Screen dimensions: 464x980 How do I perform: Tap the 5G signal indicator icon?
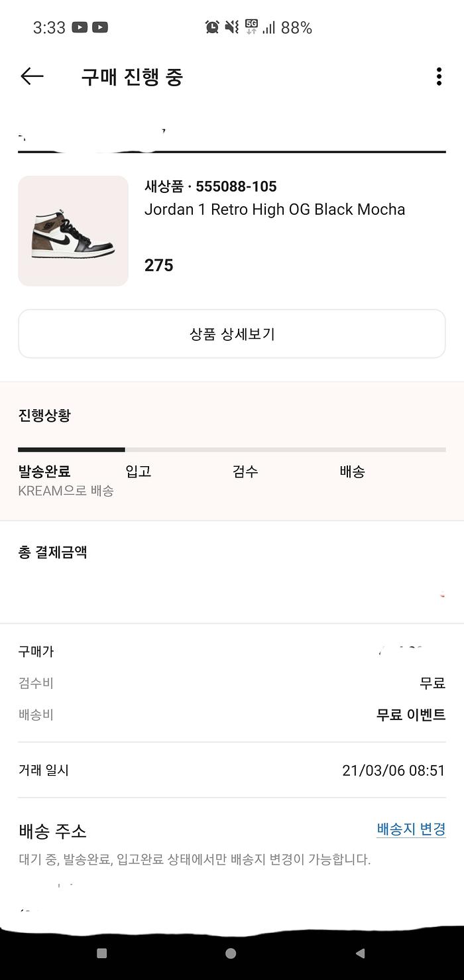coord(251,27)
